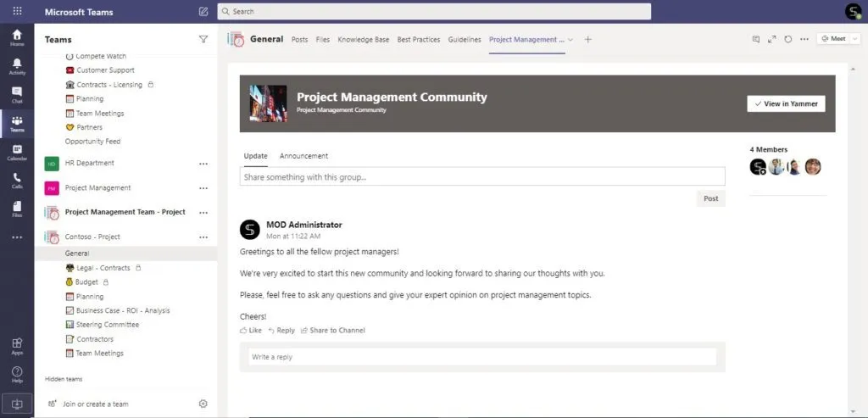Open Calendar in the left rail
The height and width of the screenshot is (418, 868).
(17, 153)
